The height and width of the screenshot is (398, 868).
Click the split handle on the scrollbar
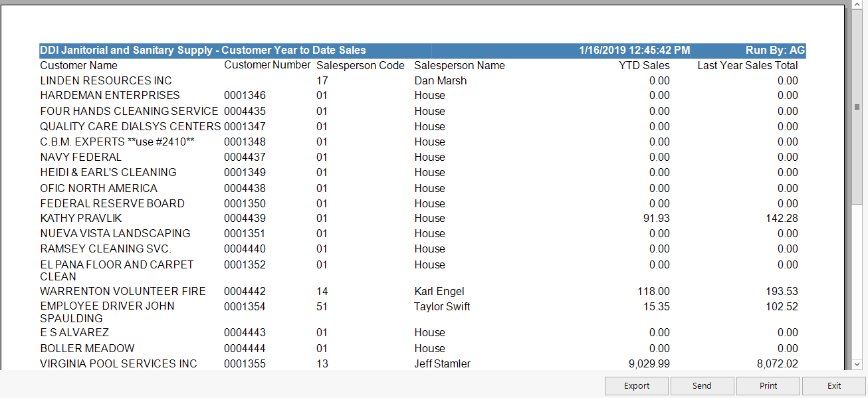click(857, 106)
